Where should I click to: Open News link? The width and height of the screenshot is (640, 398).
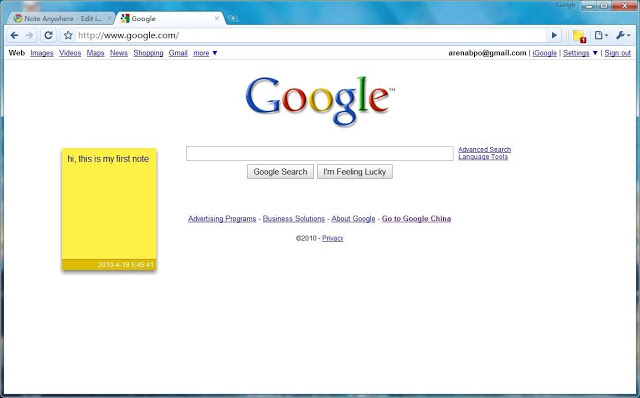pyautogui.click(x=119, y=53)
